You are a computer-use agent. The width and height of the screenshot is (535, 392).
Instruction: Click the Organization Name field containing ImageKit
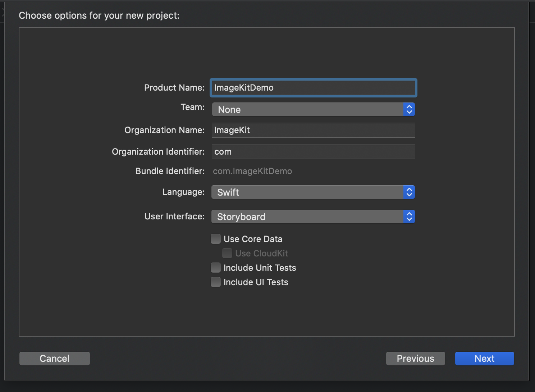click(x=313, y=130)
